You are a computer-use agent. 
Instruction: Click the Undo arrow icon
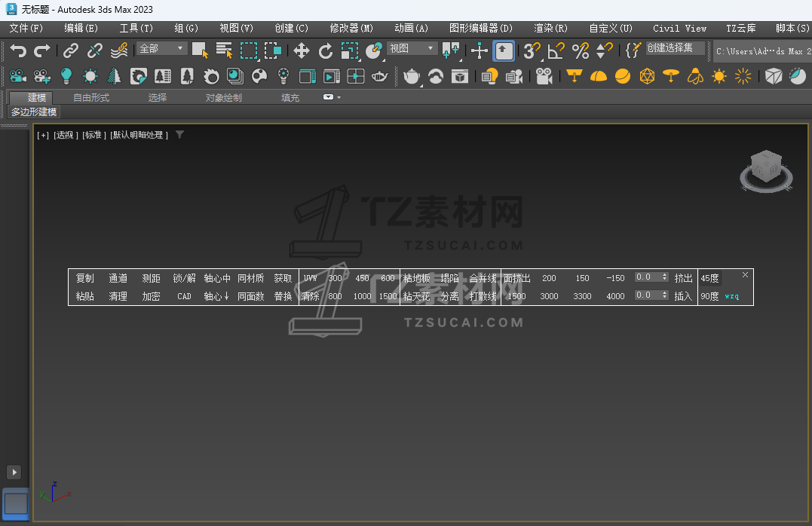(18, 50)
